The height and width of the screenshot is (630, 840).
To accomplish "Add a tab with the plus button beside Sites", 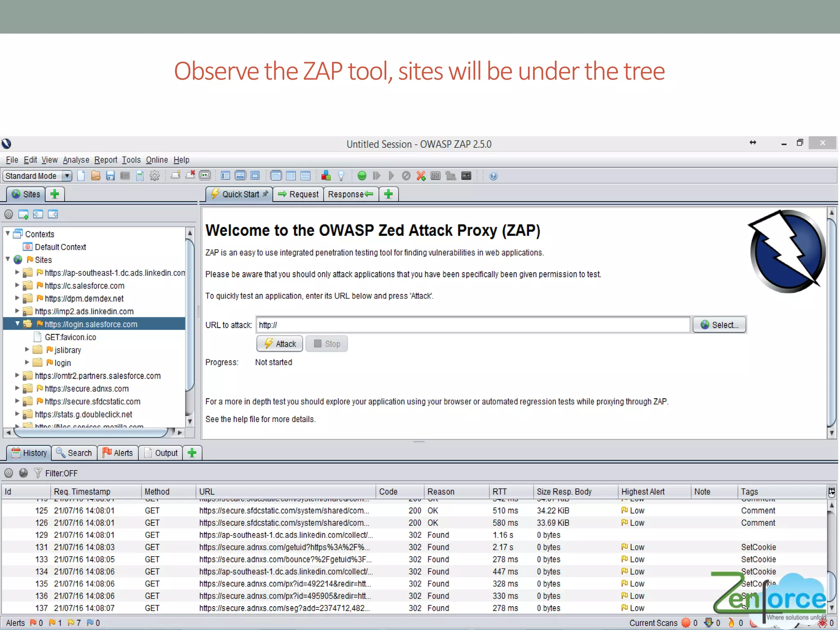I will click(x=55, y=194).
